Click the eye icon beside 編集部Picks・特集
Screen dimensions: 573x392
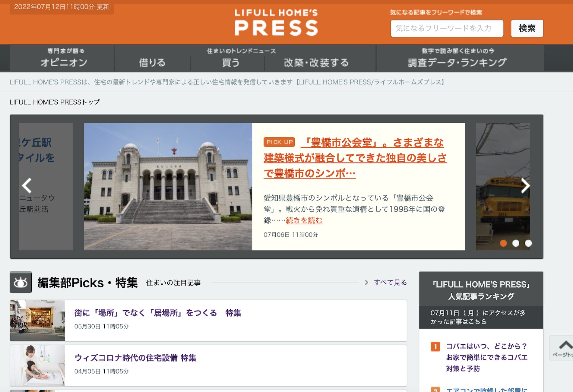[x=21, y=283]
